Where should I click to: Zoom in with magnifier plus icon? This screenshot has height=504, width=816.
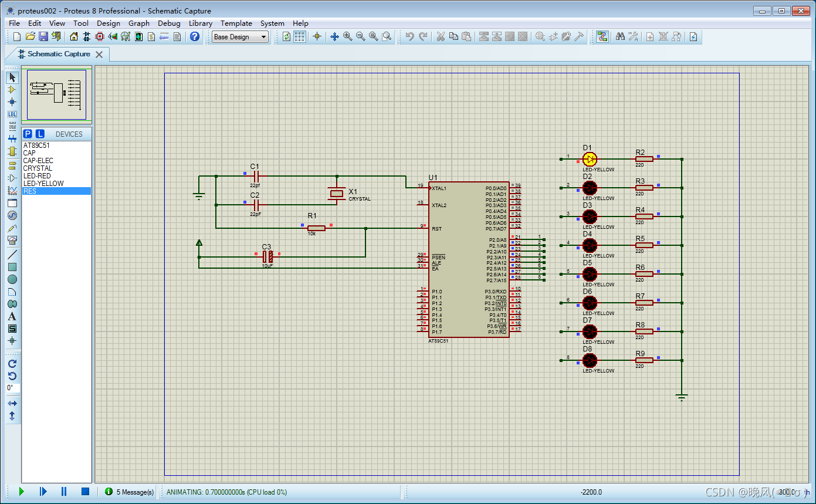(x=347, y=36)
